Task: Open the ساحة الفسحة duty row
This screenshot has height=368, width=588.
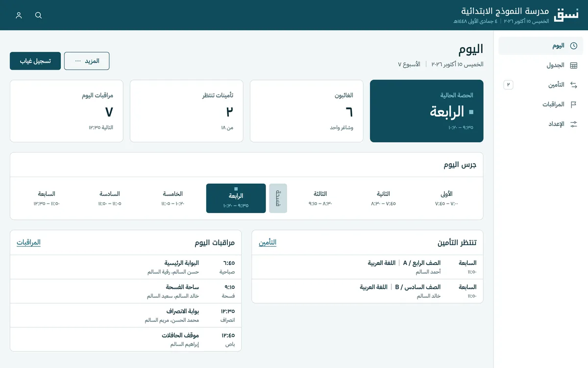Action: pos(125,291)
